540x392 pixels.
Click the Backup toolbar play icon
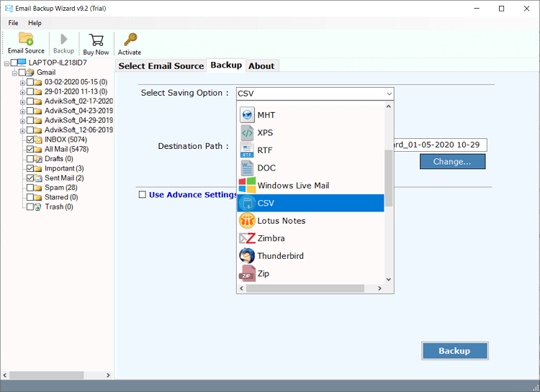pos(63,39)
